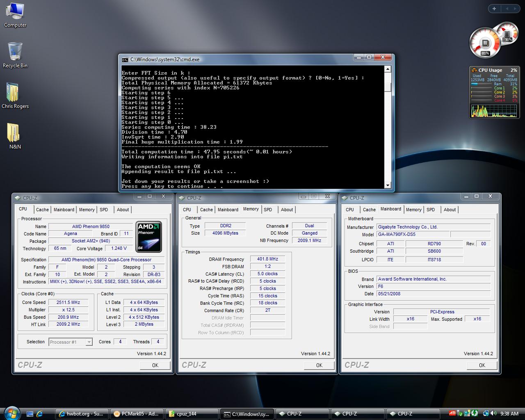Click the Core Speed 2511.5 MHz field
This screenshot has width=525, height=420.
pyautogui.click(x=68, y=302)
